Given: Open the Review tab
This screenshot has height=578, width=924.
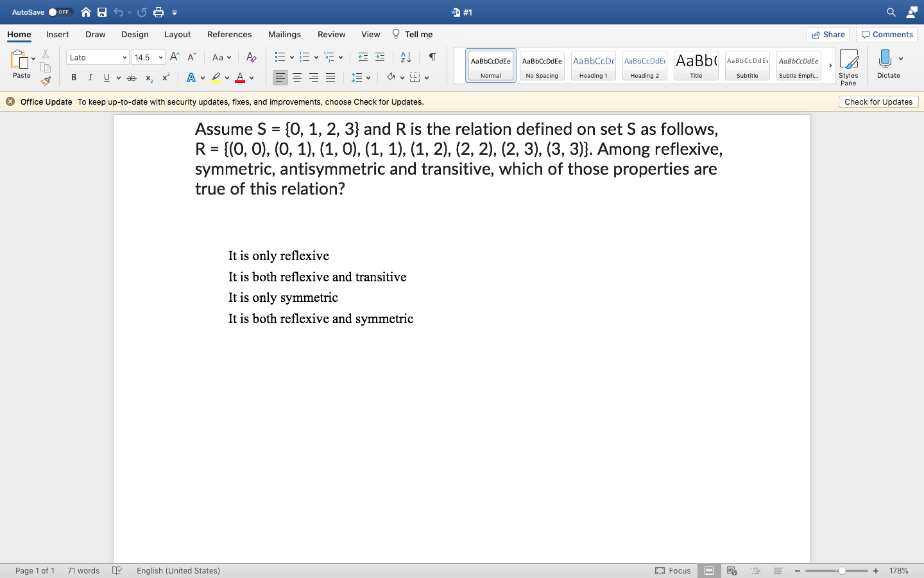Looking at the screenshot, I should coord(331,34).
